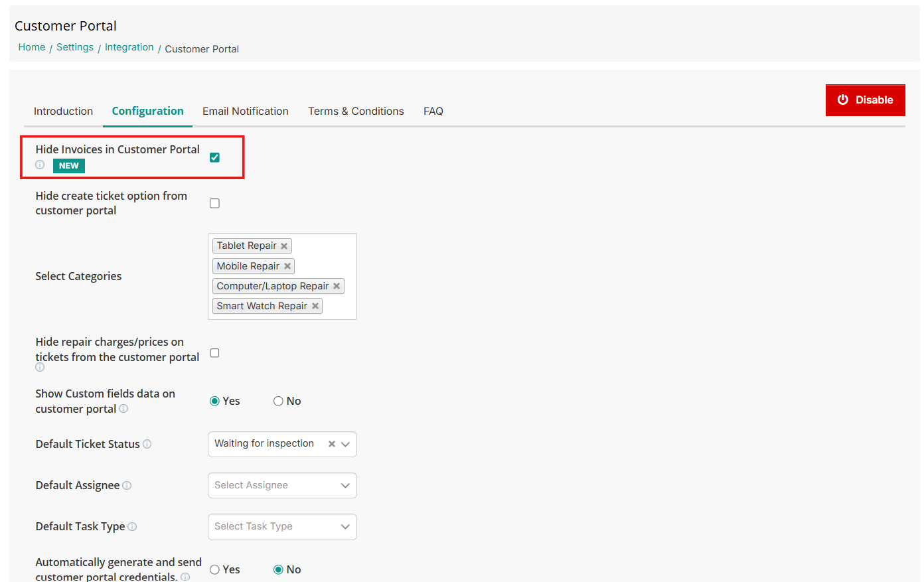Viewport: 924px width, 582px height.
Task: Open the Select Task Type dropdown
Action: click(282, 526)
